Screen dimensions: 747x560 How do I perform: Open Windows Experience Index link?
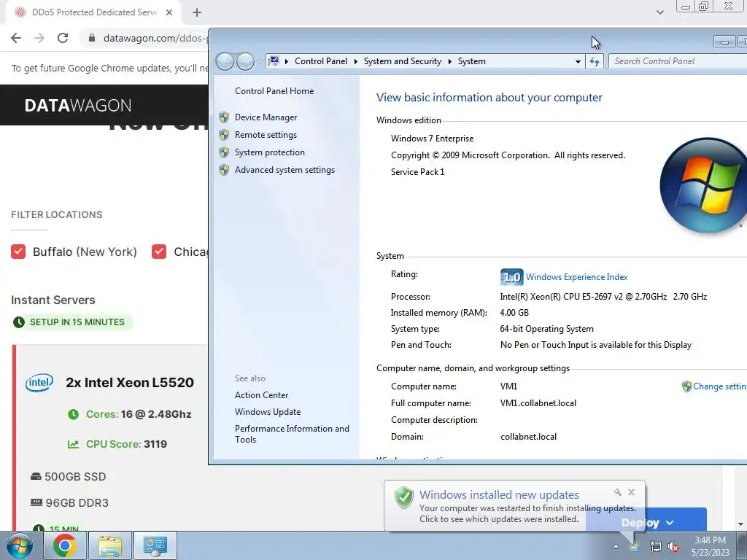pos(576,277)
